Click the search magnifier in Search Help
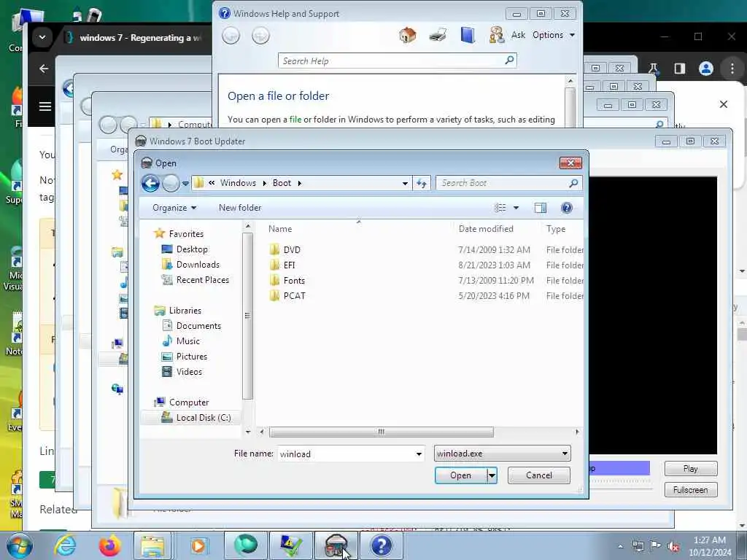Image resolution: width=747 pixels, height=560 pixels. coord(509,60)
